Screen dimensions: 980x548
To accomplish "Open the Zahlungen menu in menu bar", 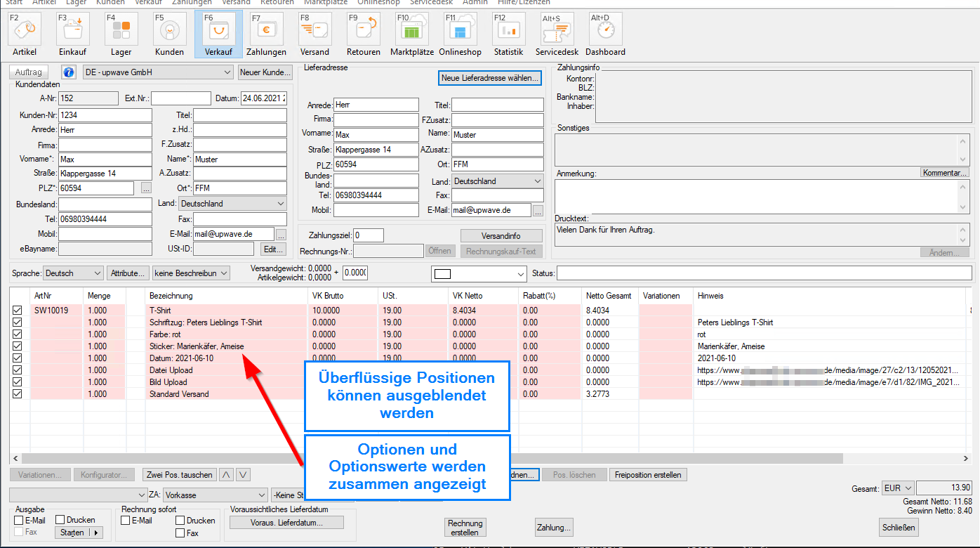I will [192, 3].
